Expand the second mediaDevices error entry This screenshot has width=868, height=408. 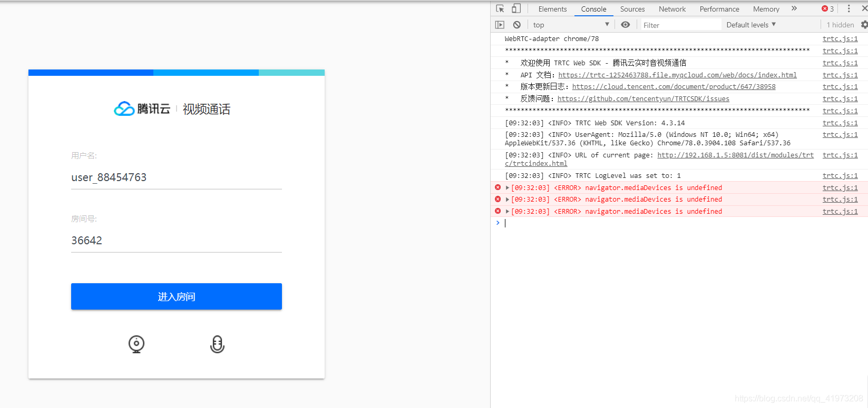pyautogui.click(x=508, y=200)
